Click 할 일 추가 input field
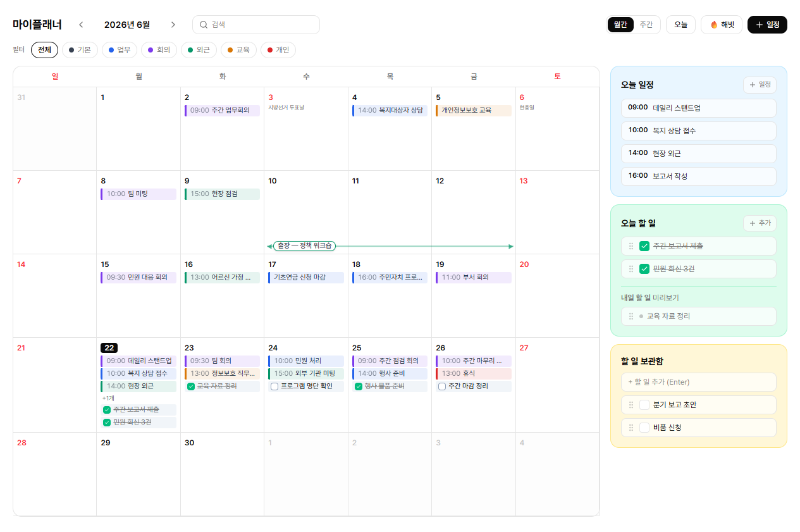This screenshot has height=532, width=800. (698, 382)
